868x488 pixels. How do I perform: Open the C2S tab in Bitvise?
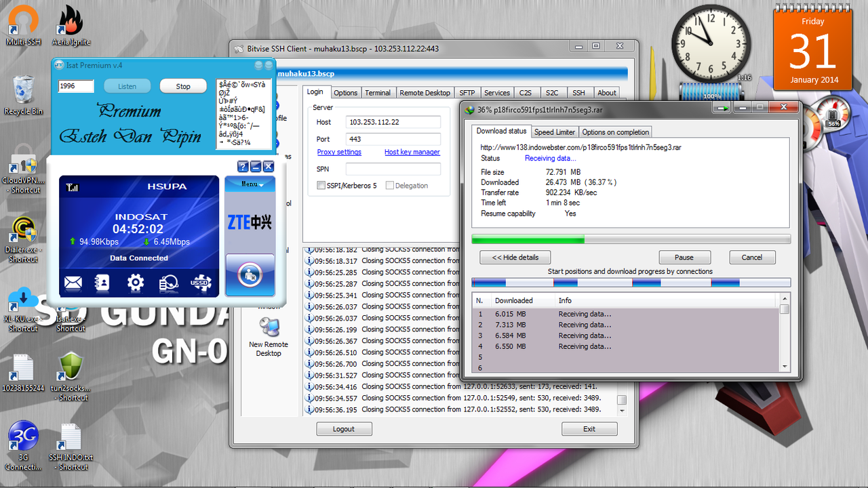pos(526,93)
